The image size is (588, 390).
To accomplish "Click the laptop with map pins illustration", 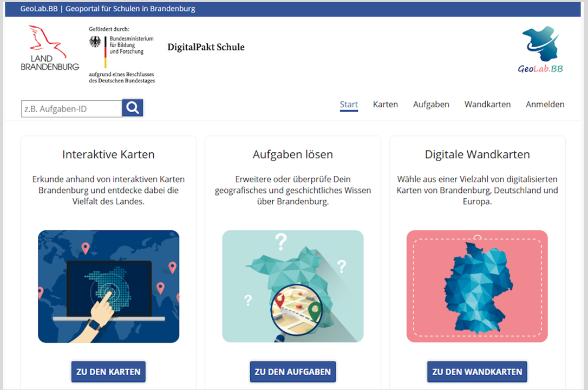I will pyautogui.click(x=108, y=287).
